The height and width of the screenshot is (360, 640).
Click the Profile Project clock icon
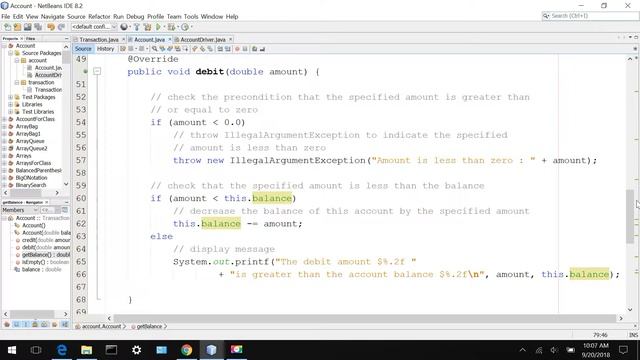pos(185,27)
